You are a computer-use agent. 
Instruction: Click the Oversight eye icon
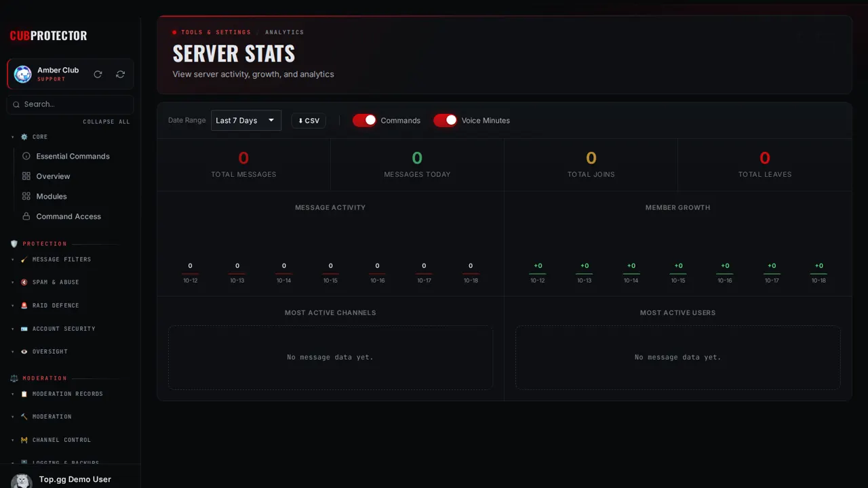point(24,352)
